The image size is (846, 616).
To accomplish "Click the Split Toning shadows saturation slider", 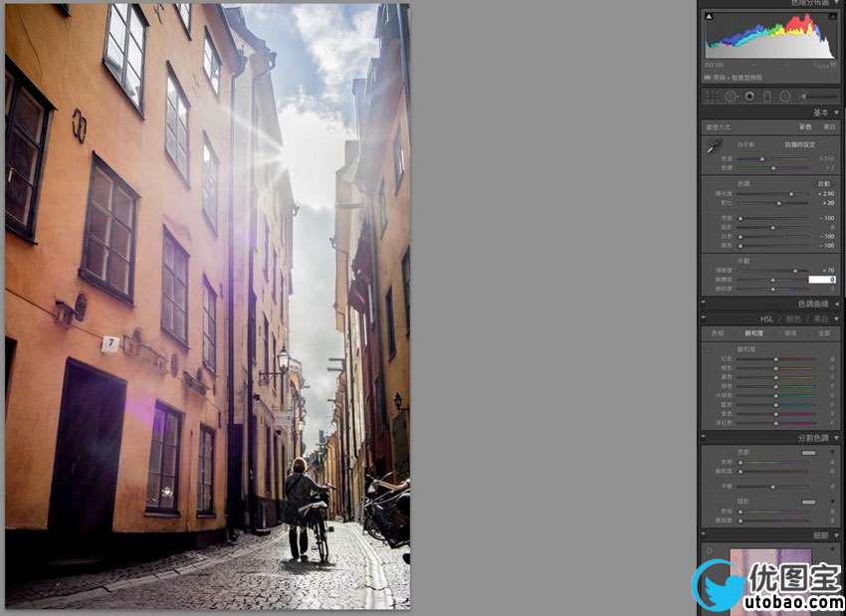I will [x=774, y=520].
